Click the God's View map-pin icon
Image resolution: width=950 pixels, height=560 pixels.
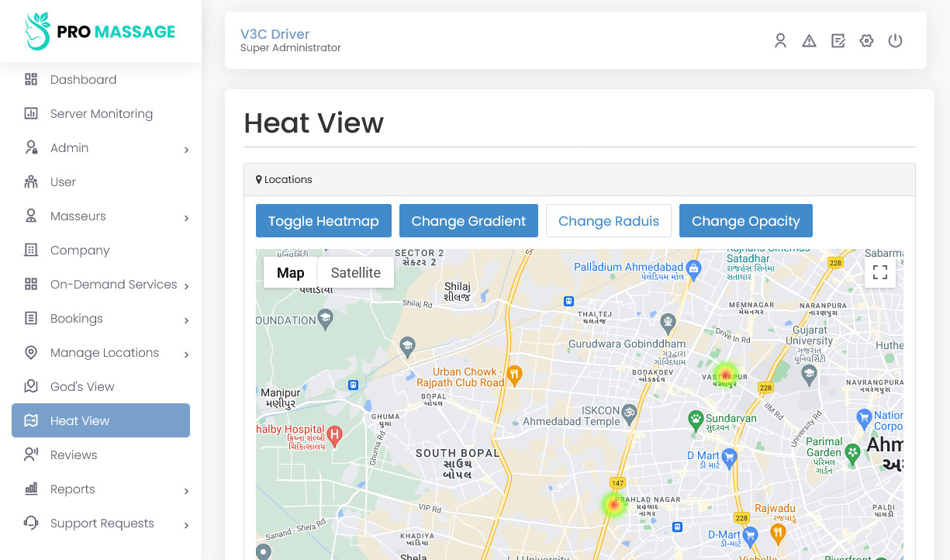[x=31, y=386]
